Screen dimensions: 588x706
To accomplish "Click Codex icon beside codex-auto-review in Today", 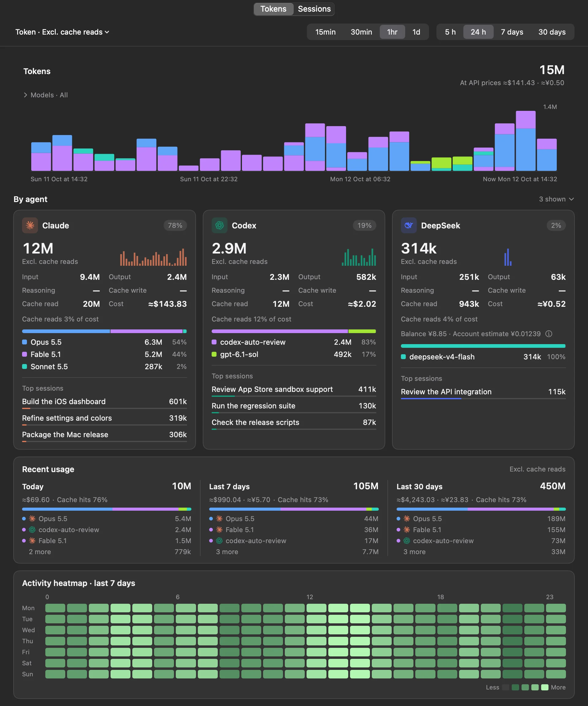I will click(32, 530).
